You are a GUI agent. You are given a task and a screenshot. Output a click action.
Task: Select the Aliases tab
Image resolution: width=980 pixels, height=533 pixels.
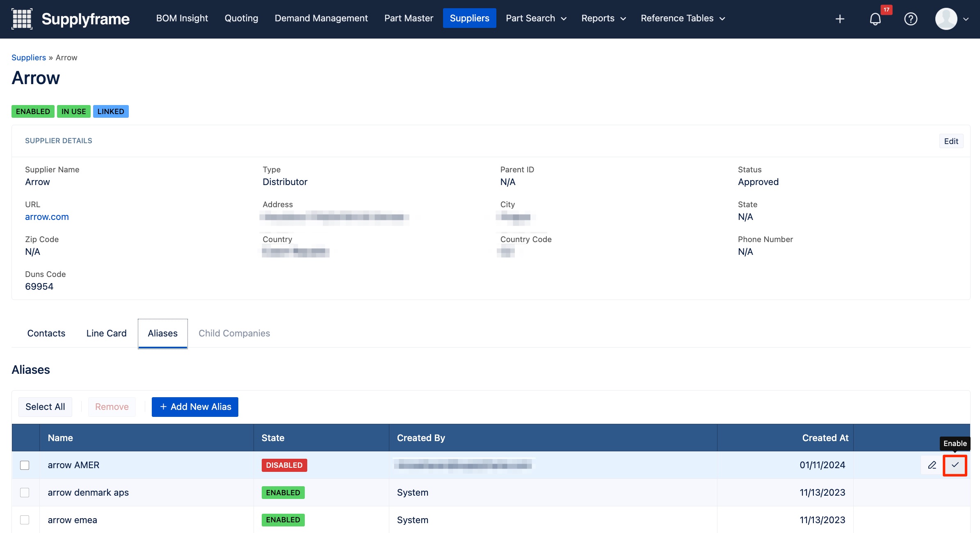pyautogui.click(x=163, y=333)
